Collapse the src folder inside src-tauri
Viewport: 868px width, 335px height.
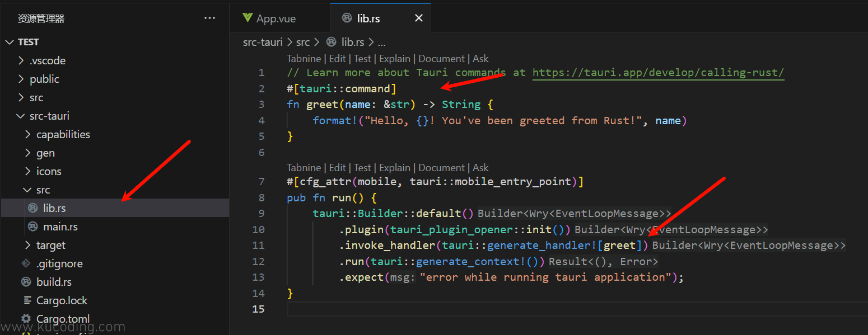tap(27, 190)
